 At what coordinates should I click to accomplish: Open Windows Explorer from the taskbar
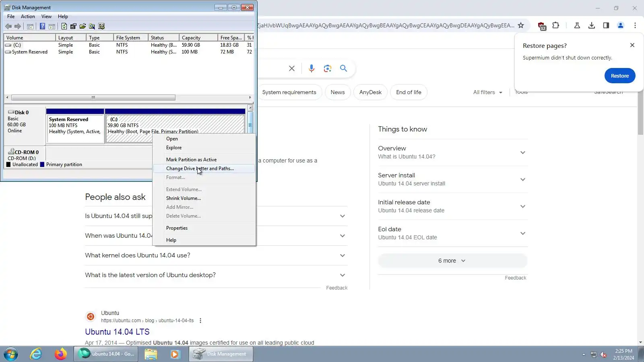point(151,354)
